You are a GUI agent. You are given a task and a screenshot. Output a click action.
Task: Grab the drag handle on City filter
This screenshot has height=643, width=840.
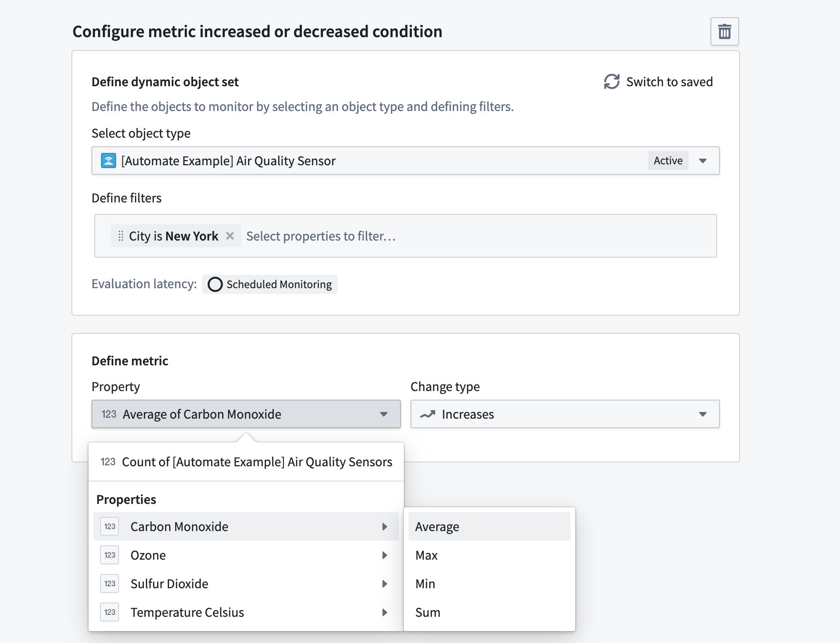click(x=120, y=236)
